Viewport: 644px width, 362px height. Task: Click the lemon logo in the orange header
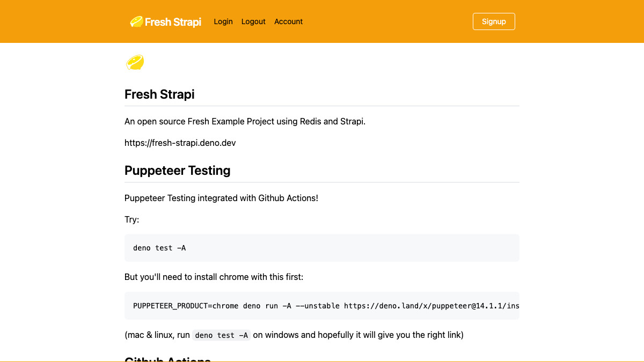pos(136,21)
